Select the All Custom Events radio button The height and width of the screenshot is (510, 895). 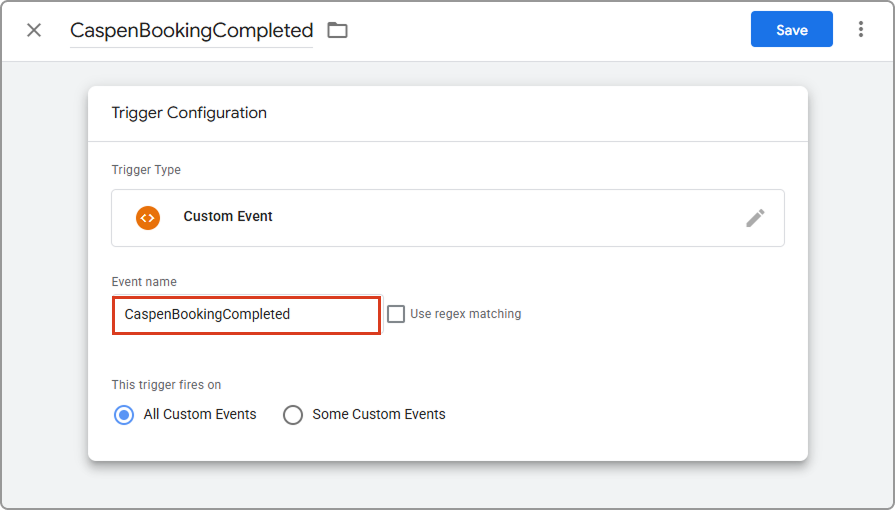pos(124,414)
